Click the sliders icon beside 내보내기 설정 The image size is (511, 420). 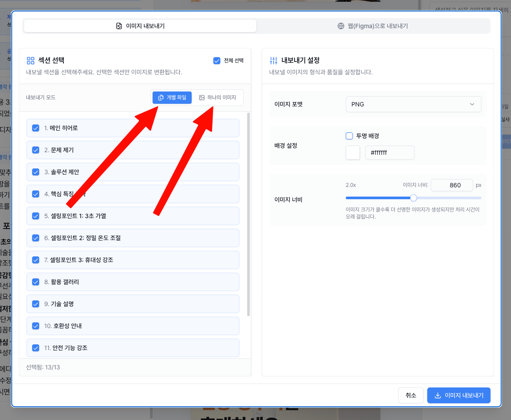(x=273, y=61)
